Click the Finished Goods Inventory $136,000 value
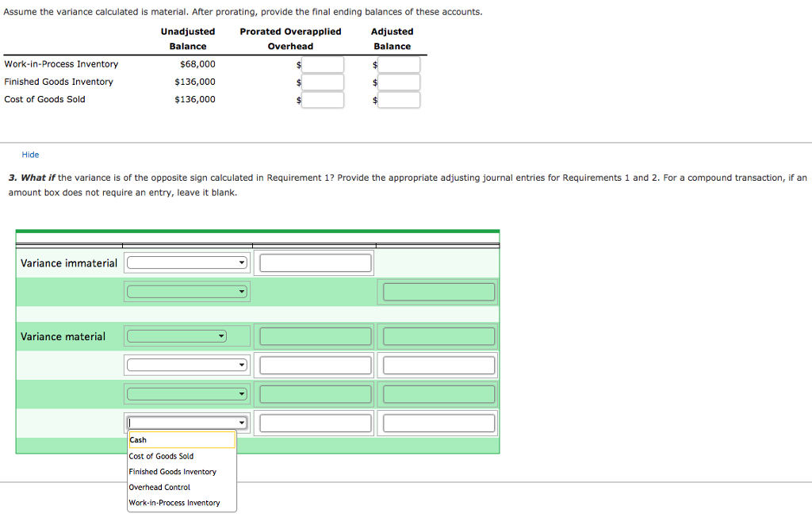The height and width of the screenshot is (521, 812). pyautogui.click(x=195, y=82)
